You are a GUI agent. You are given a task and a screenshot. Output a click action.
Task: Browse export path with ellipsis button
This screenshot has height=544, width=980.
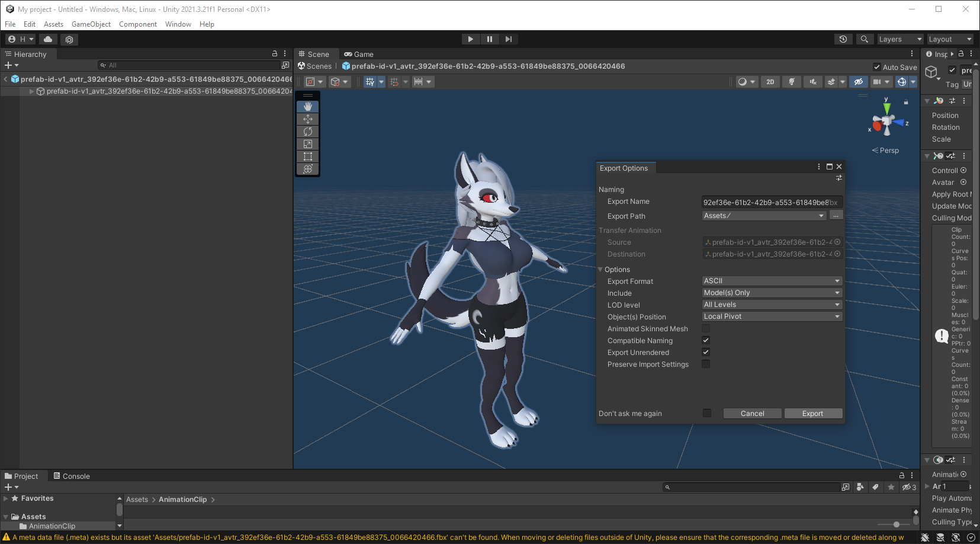click(836, 216)
